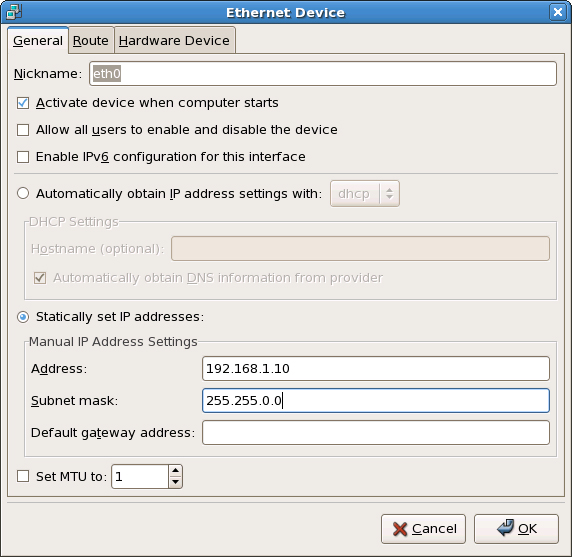
Task: Open the dhcp protocol dropdown
Action: pyautogui.click(x=365, y=193)
